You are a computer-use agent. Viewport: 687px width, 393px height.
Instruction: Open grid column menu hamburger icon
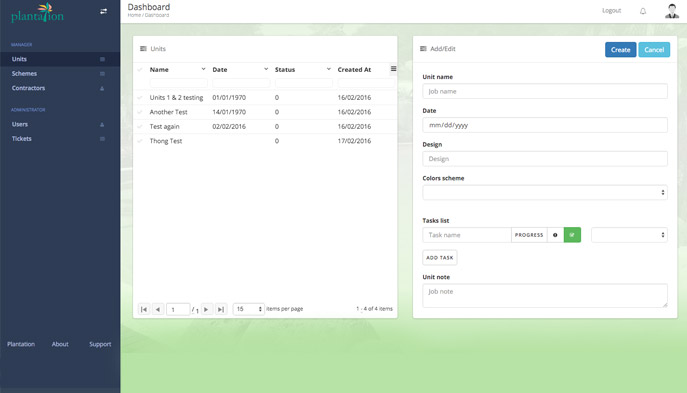(393, 69)
